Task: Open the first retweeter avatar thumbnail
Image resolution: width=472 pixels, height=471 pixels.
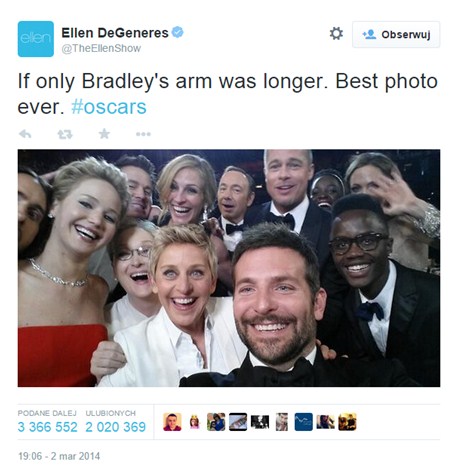Action: pos(172,422)
